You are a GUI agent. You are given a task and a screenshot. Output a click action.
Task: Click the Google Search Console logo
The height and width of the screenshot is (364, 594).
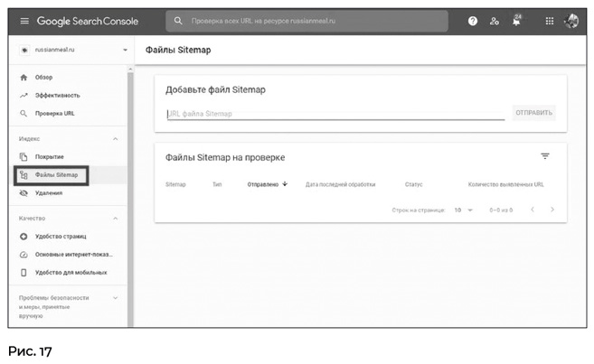[x=88, y=21]
